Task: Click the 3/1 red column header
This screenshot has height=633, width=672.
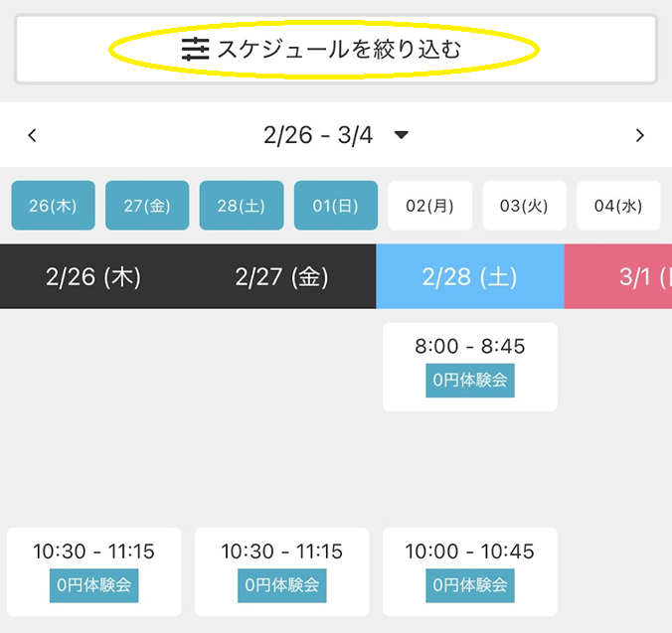Action: [x=626, y=276]
